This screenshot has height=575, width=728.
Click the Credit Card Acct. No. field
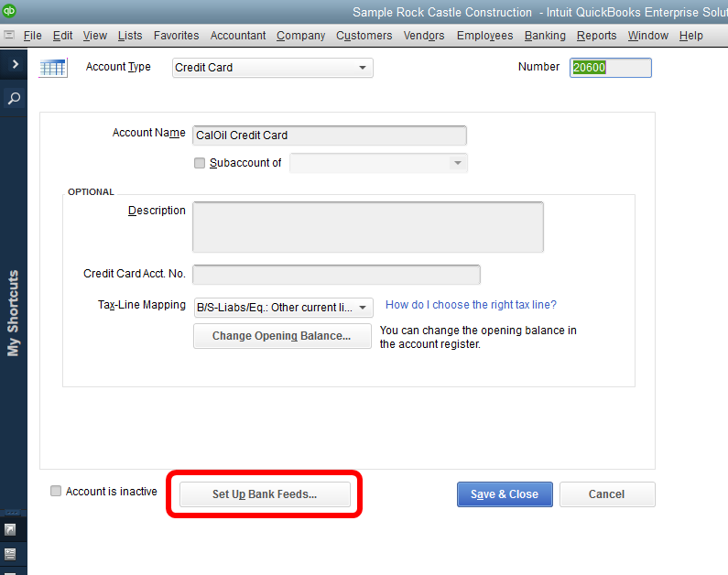(337, 275)
